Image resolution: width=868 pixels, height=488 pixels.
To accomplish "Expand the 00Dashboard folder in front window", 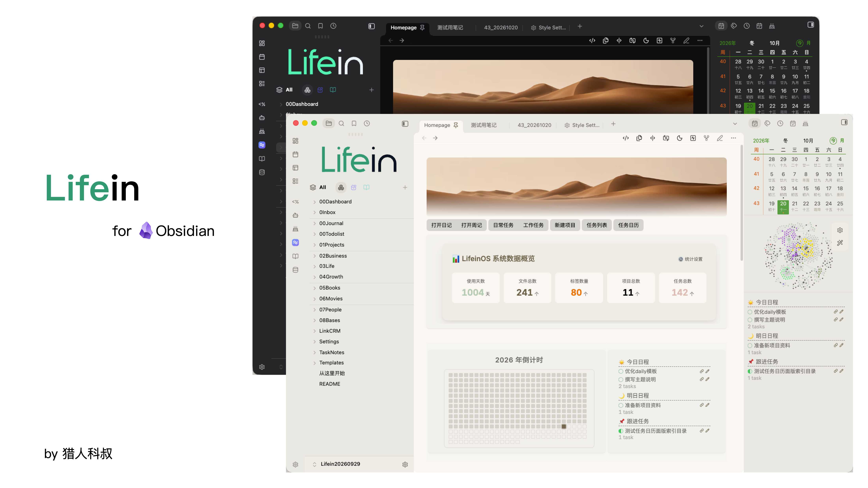I will (x=314, y=202).
